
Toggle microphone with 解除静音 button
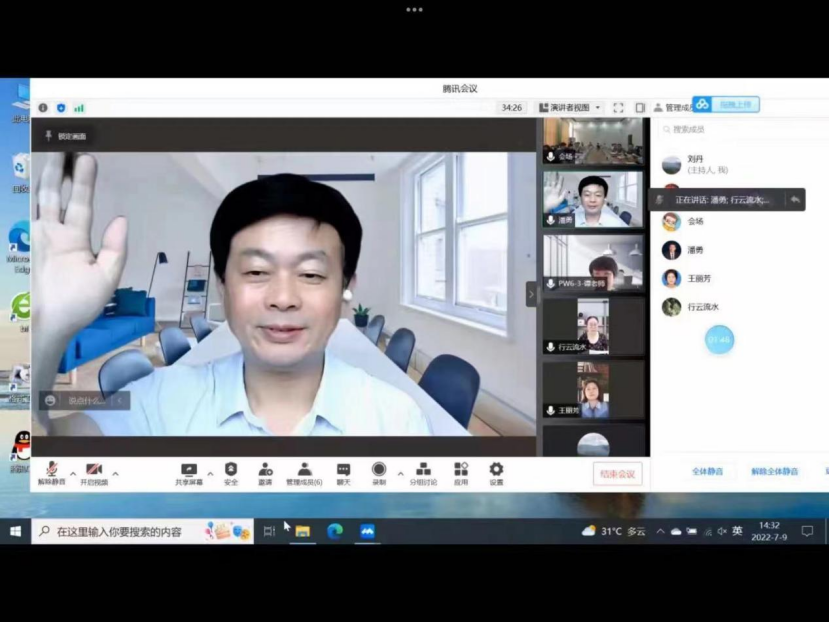click(x=52, y=470)
